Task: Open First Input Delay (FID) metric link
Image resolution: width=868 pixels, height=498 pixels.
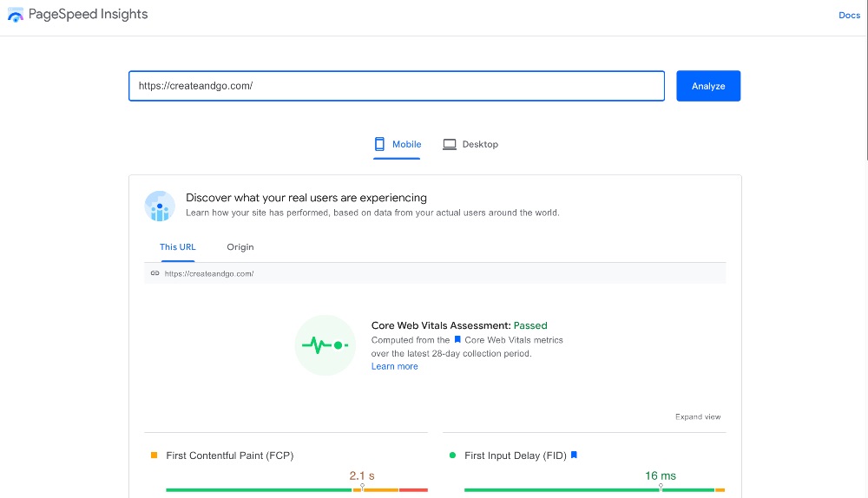Action: coord(516,455)
